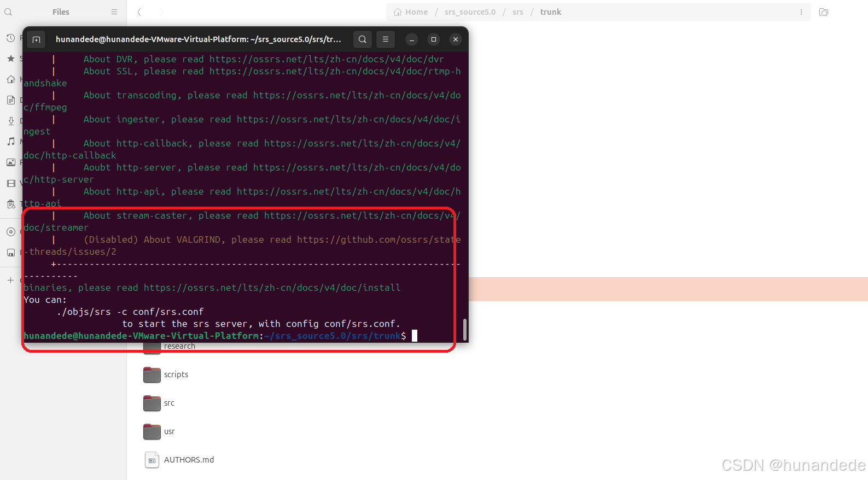Image resolution: width=868 pixels, height=480 pixels.
Task: Open a new terminal tab
Action: click(x=36, y=39)
